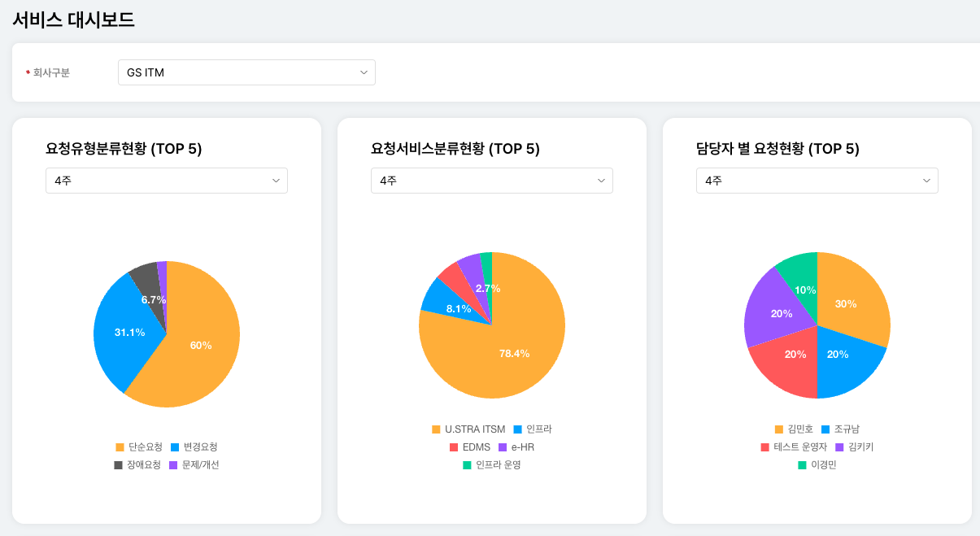Hide 문제/개선 series via legend
Image resolution: width=980 pixels, height=536 pixels.
(194, 465)
